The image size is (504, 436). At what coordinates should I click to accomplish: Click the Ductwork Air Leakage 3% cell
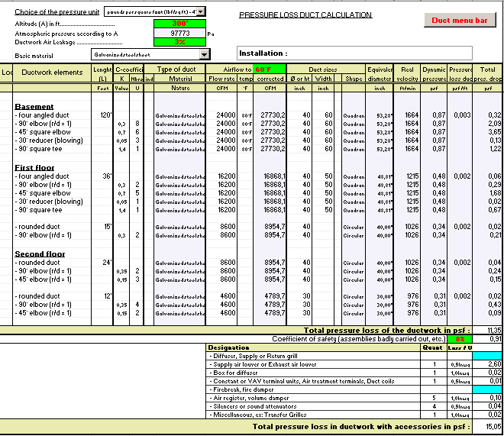pos(180,42)
